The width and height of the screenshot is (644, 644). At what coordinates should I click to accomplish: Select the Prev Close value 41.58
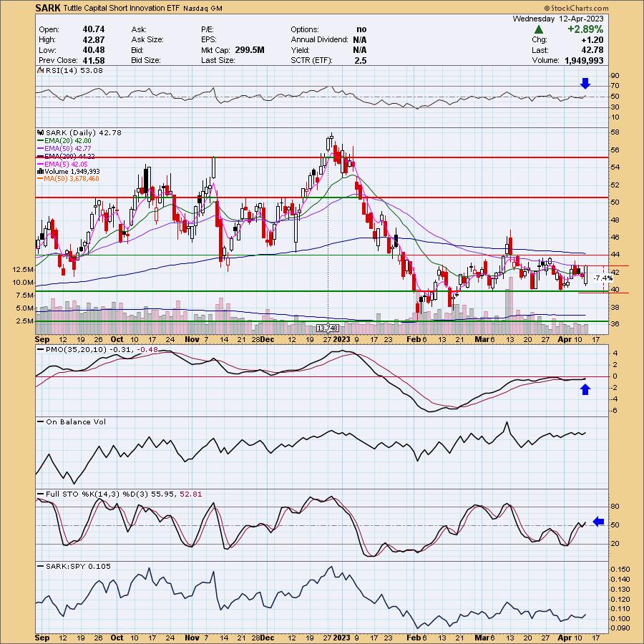[94, 60]
